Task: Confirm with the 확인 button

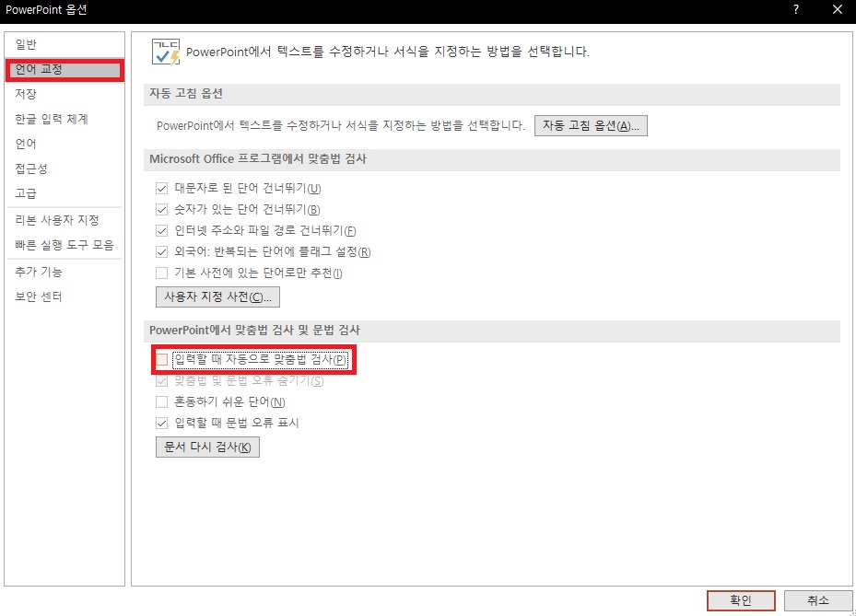Action: pyautogui.click(x=741, y=600)
